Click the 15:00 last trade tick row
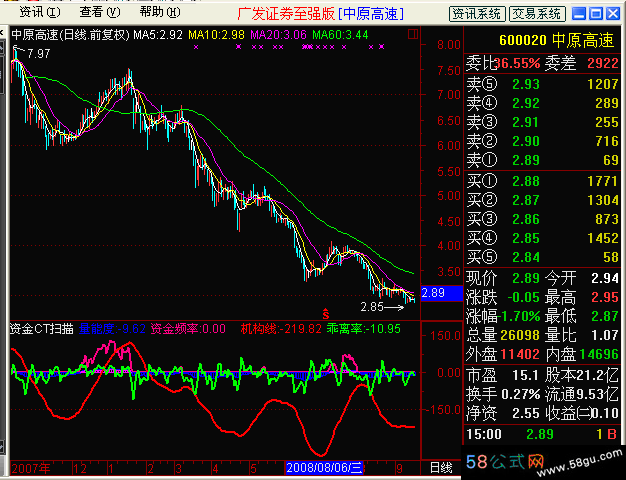Viewport: 626px width, 480px height. click(542, 434)
